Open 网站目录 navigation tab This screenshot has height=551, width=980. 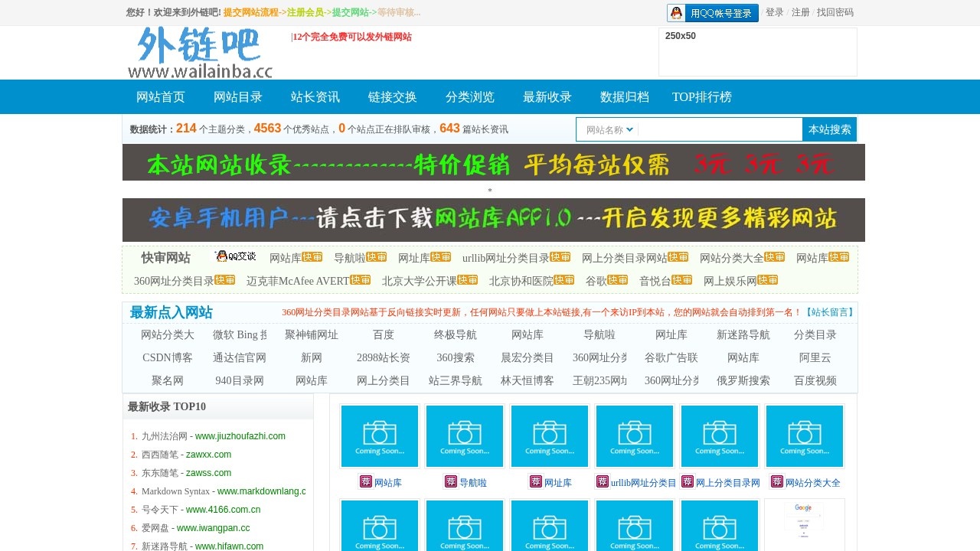click(238, 97)
